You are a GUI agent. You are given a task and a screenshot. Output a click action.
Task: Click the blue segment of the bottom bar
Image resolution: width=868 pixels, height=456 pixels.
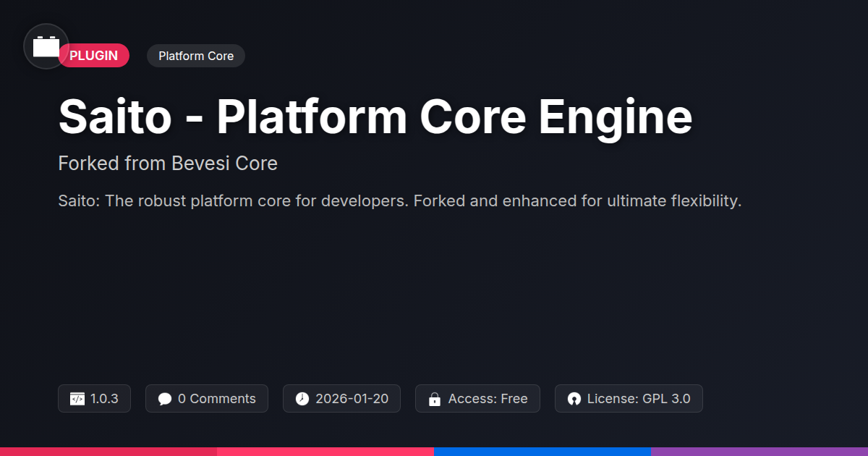point(542,451)
